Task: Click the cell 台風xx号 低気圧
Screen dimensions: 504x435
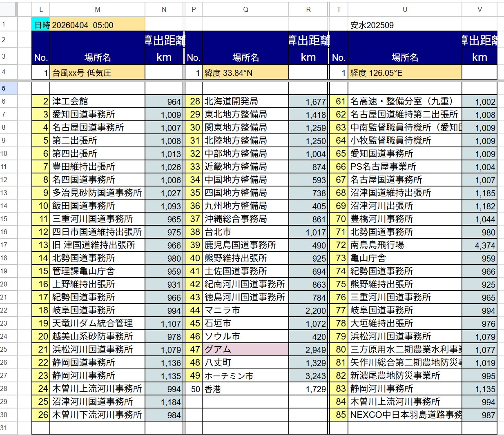Action: click(x=97, y=73)
